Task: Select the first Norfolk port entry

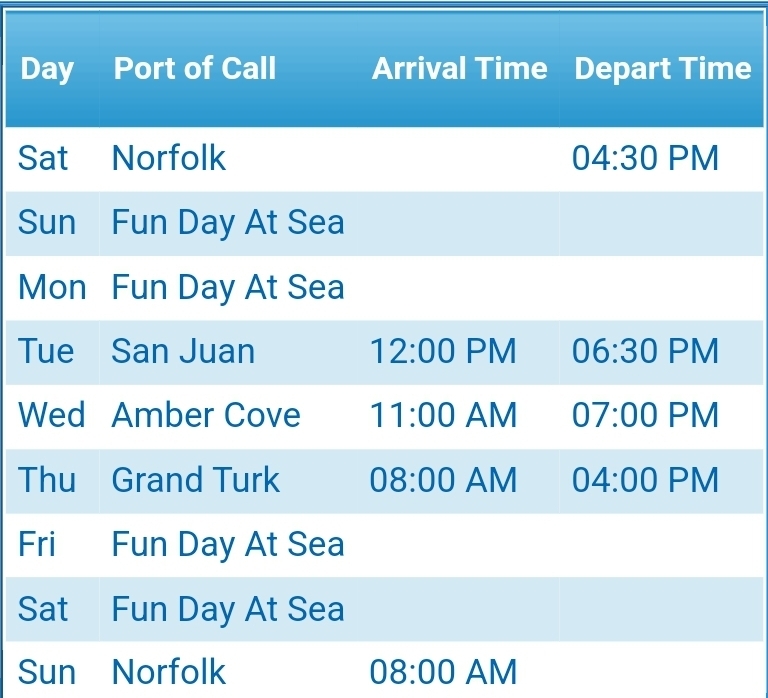Action: click(168, 158)
